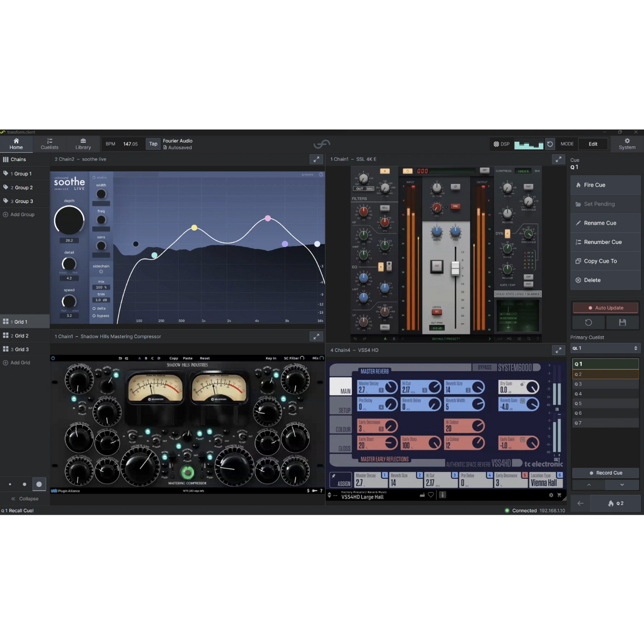Switch to the Cuelists tab
This screenshot has height=644, width=644.
49,144
